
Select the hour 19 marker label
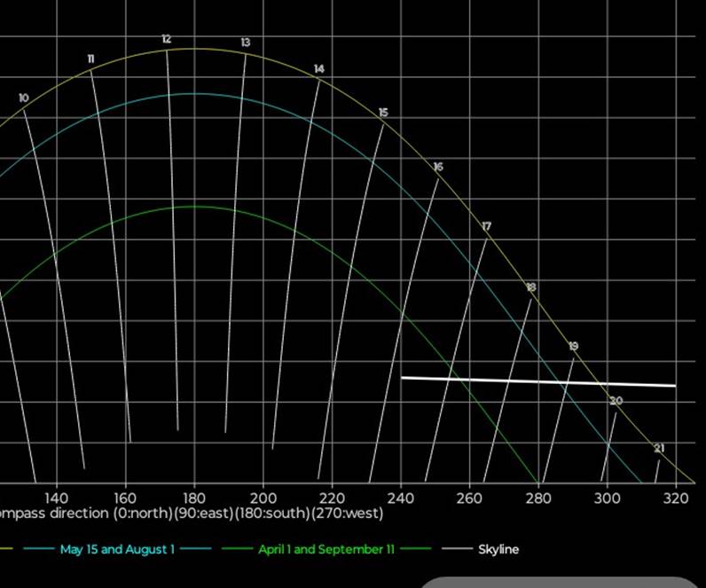pos(573,346)
